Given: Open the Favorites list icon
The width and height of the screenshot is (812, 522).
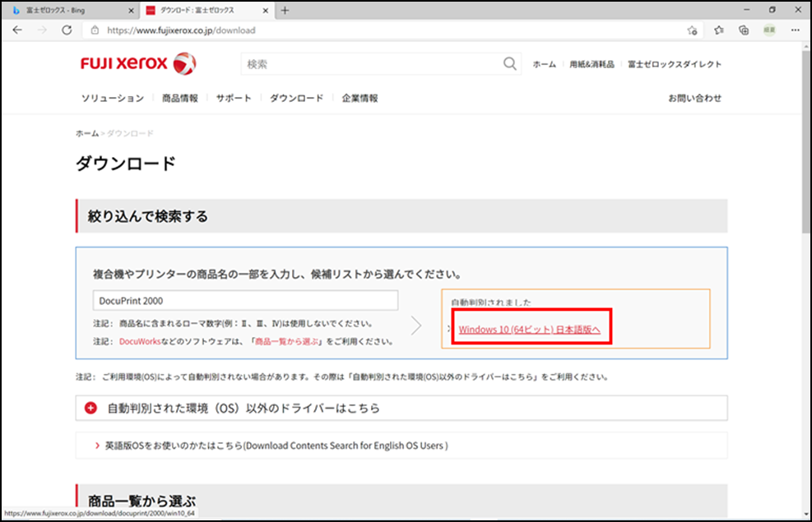Looking at the screenshot, I should 719,30.
